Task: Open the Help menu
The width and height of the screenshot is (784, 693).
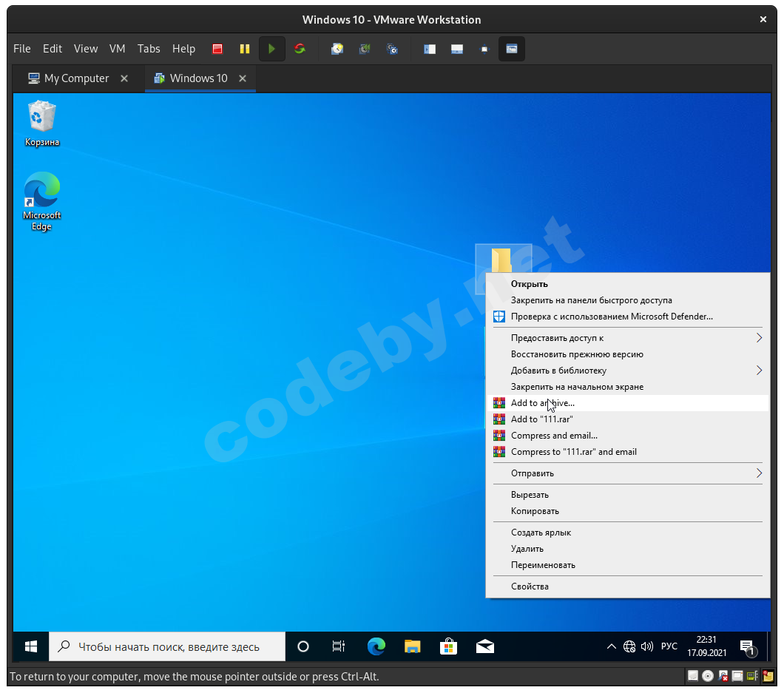Action: click(183, 49)
